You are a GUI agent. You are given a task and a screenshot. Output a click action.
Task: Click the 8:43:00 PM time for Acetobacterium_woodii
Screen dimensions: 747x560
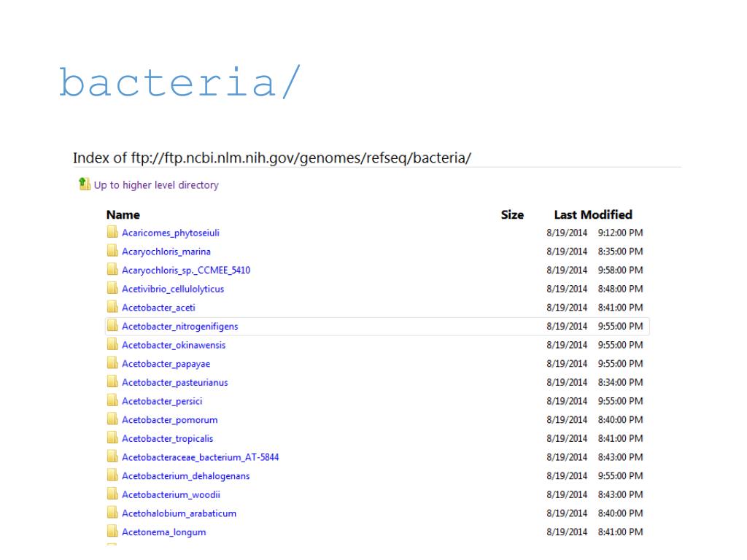tap(620, 494)
